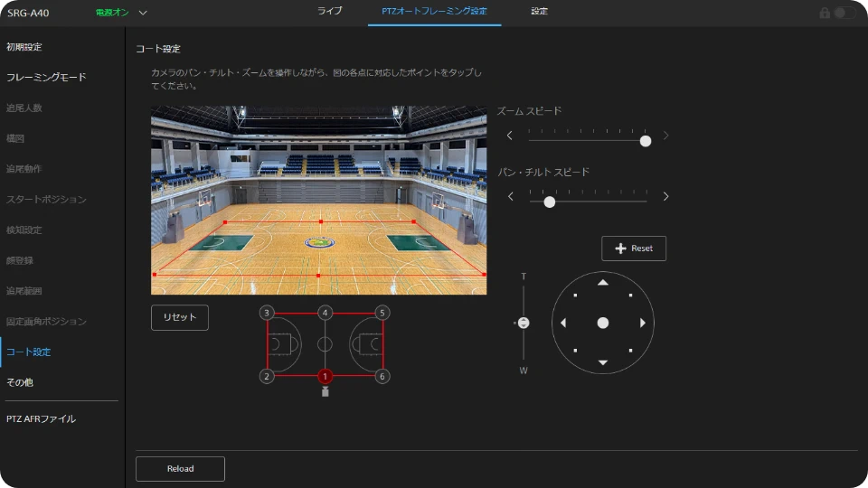Screen dimensions: 868x488
Task: Select court point 2 on diagram
Action: point(267,376)
